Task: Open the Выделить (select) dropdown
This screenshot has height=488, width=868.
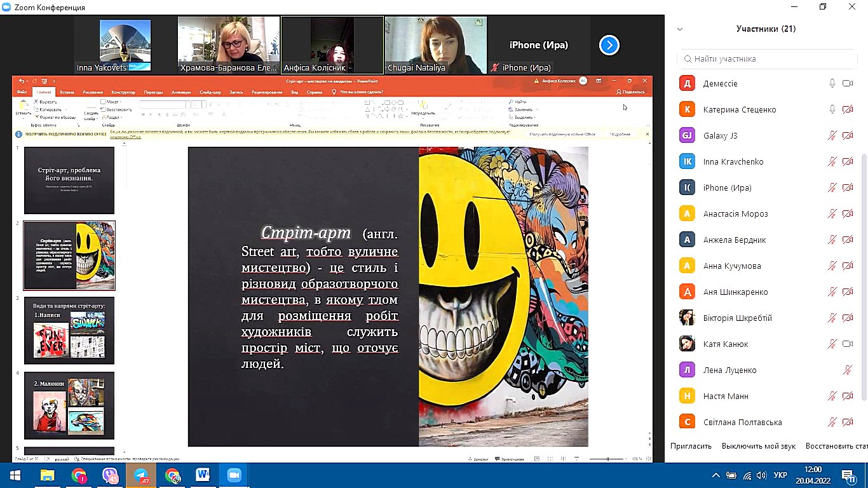Action: [522, 117]
